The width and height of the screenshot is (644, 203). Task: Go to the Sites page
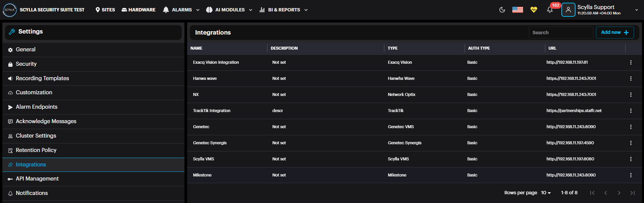tap(105, 10)
